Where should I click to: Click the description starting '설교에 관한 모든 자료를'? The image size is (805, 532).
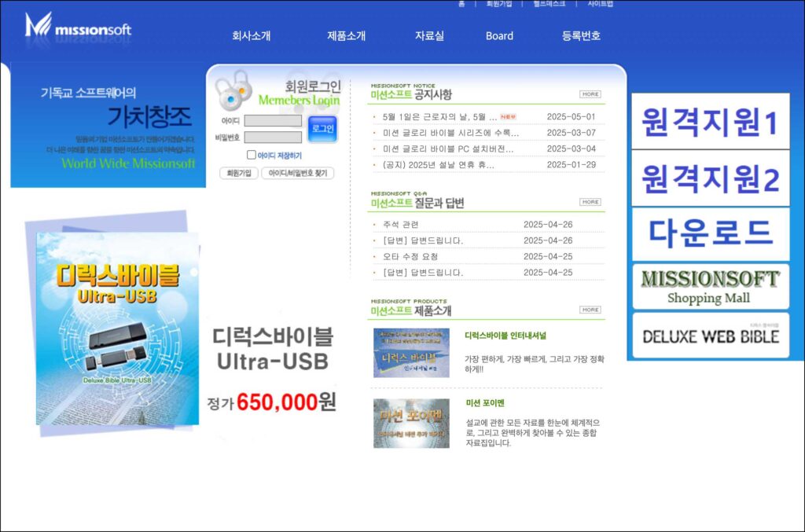pos(532,432)
